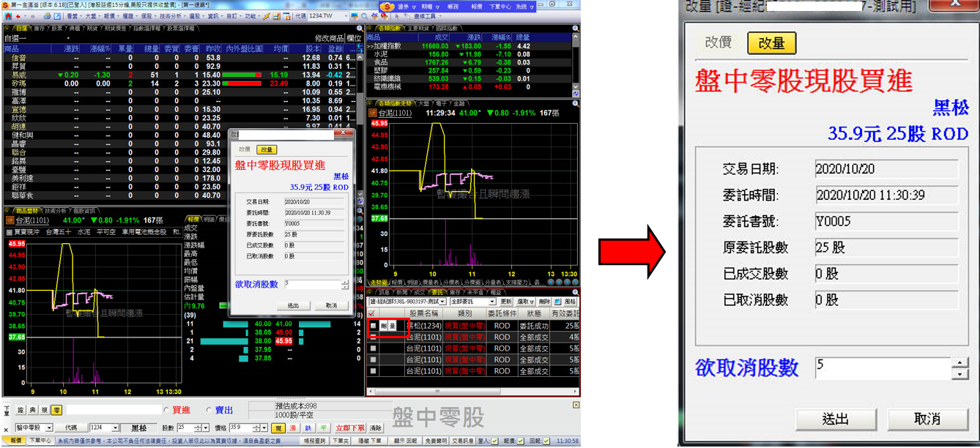Select the 買進 radio button
Screen dimensions: 980x448
coord(166,411)
